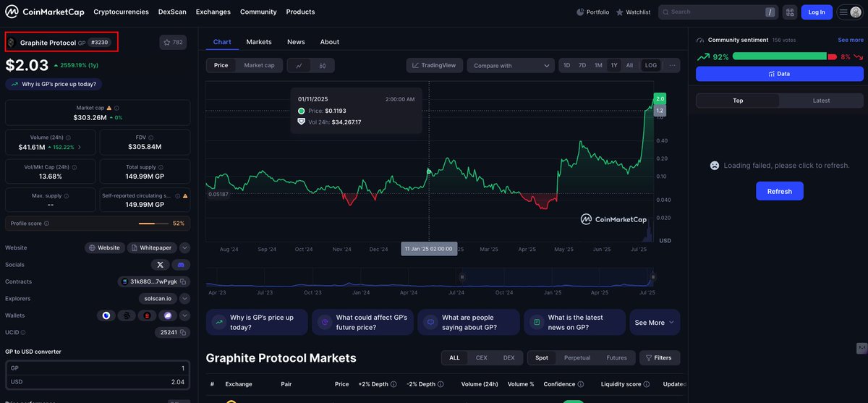Open the purple Phantom-style wallet icon
The width and height of the screenshot is (868, 403).
coord(168,315)
